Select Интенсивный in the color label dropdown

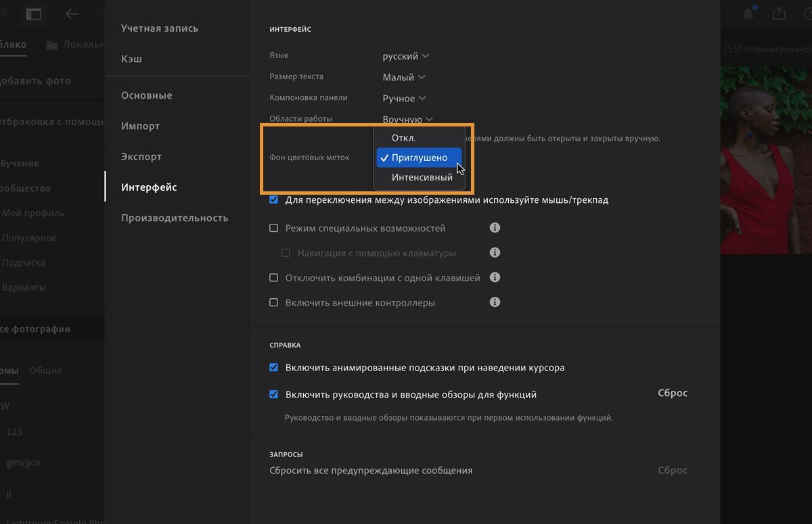(421, 177)
